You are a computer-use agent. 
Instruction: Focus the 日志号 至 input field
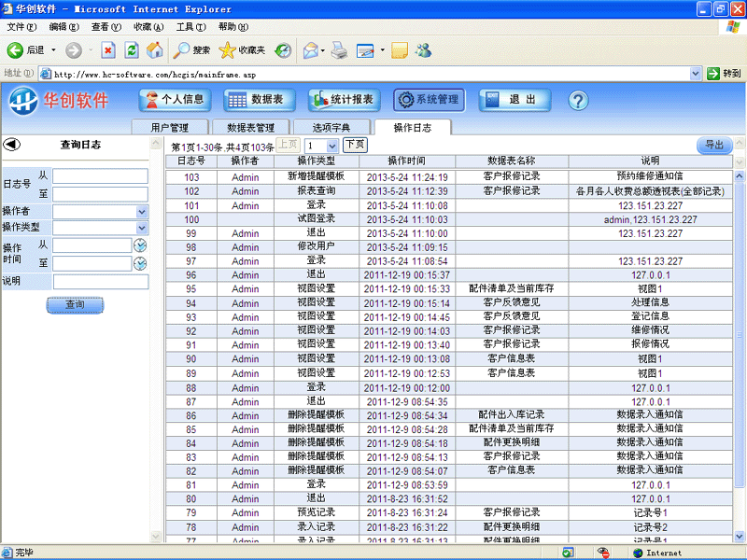coord(100,194)
